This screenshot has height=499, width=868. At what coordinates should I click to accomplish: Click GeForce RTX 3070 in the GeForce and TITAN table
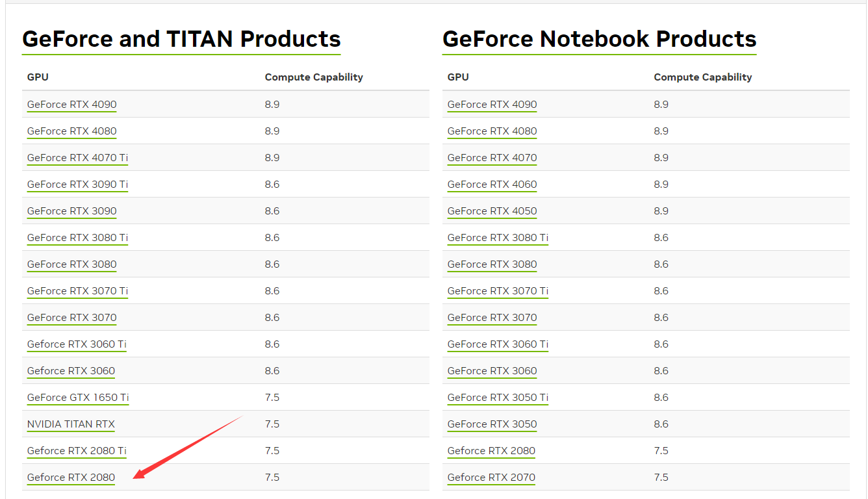[72, 318]
